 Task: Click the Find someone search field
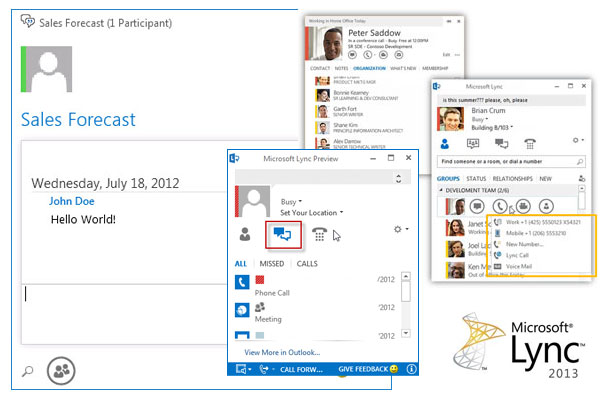(511, 161)
